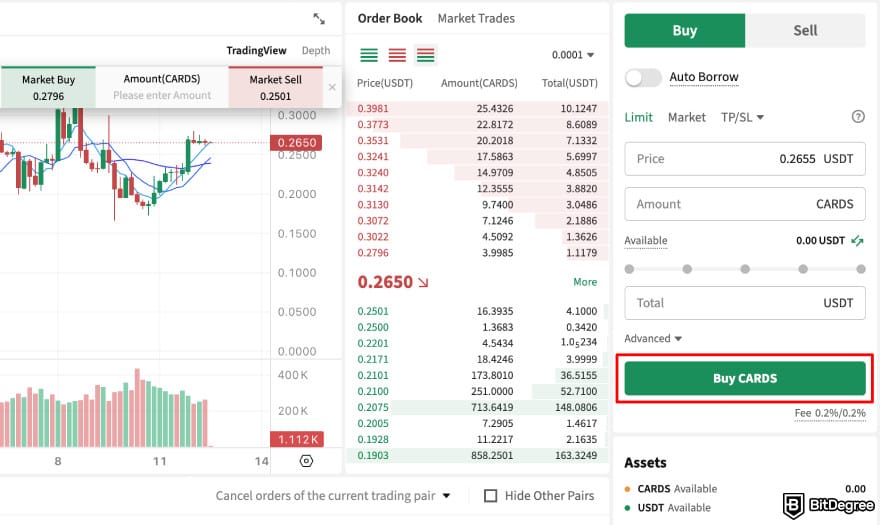The height and width of the screenshot is (525, 880).
Task: Select sell order price 0.3130
Action: (x=373, y=204)
